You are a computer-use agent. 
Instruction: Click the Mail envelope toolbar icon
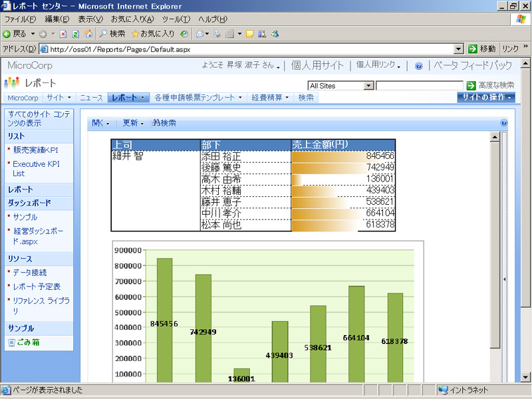200,34
